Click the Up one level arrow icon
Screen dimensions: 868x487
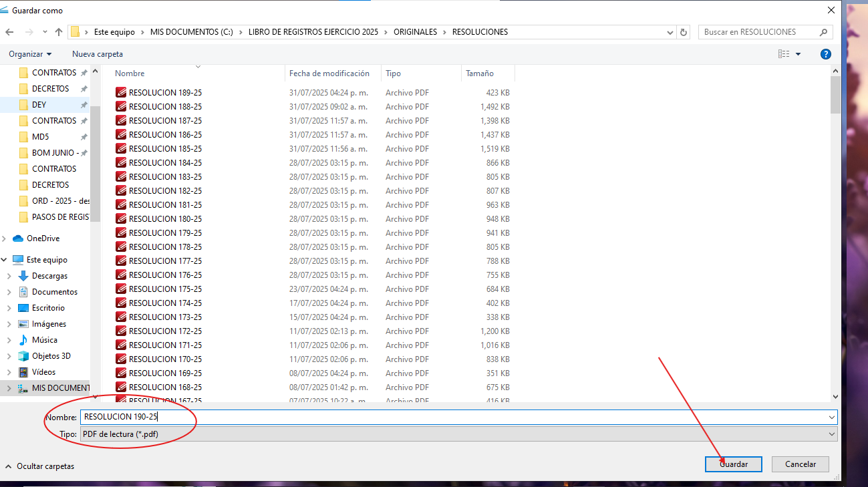click(x=59, y=32)
